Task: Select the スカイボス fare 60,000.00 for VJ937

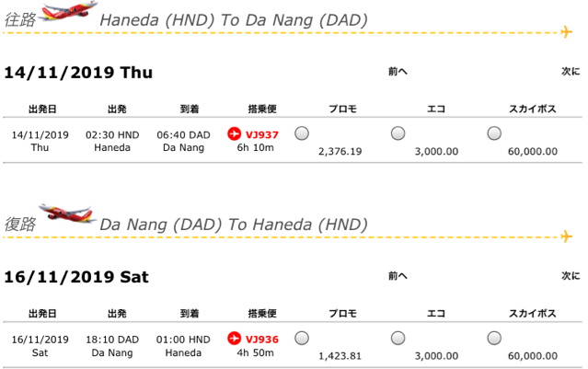Action: pos(494,133)
